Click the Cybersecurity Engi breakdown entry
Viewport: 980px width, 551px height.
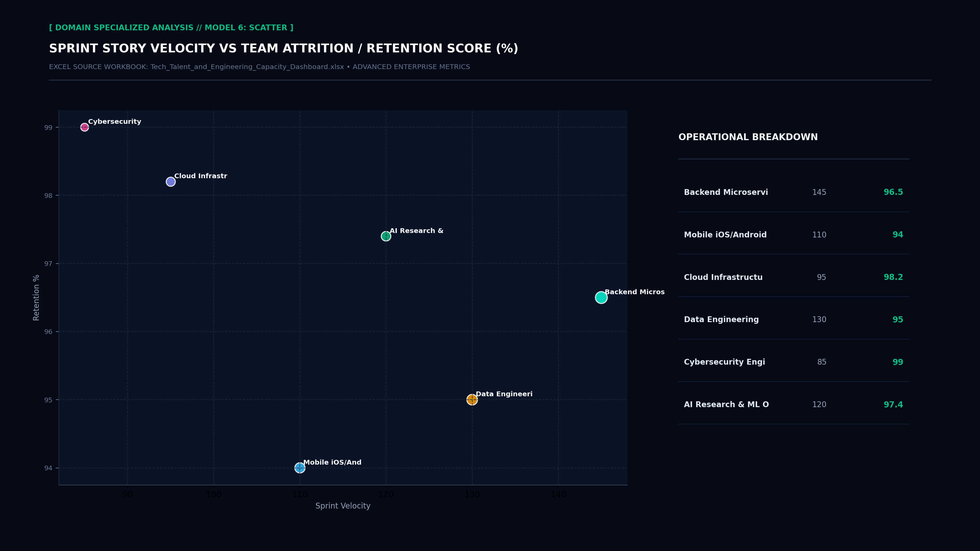coord(793,362)
